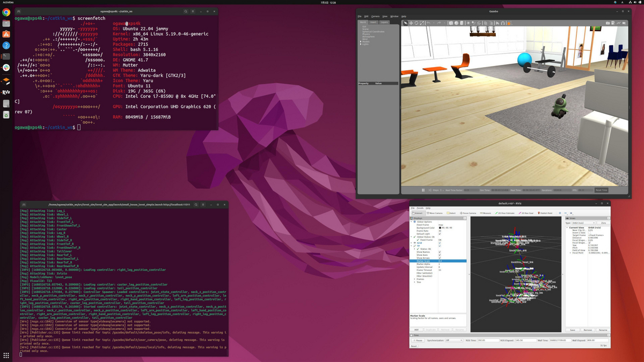644x362 pixels.
Task: Open the Gazebo plot chart icon
Action: (619, 23)
